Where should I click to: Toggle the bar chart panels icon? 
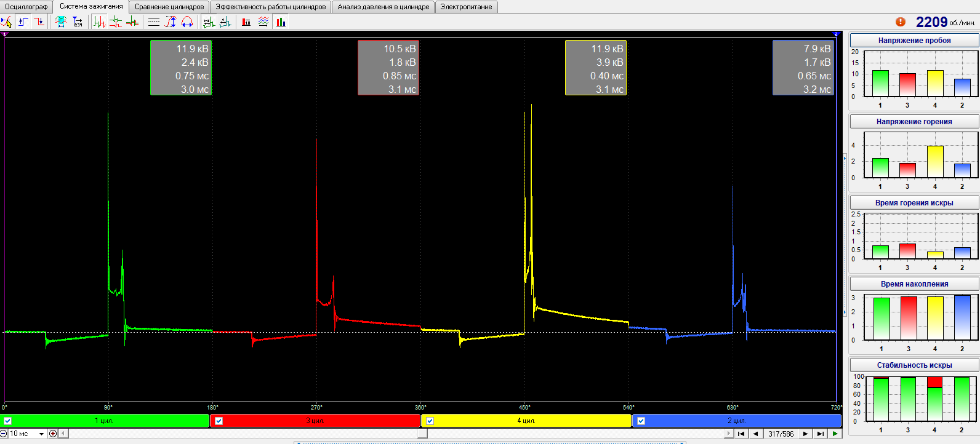281,22
